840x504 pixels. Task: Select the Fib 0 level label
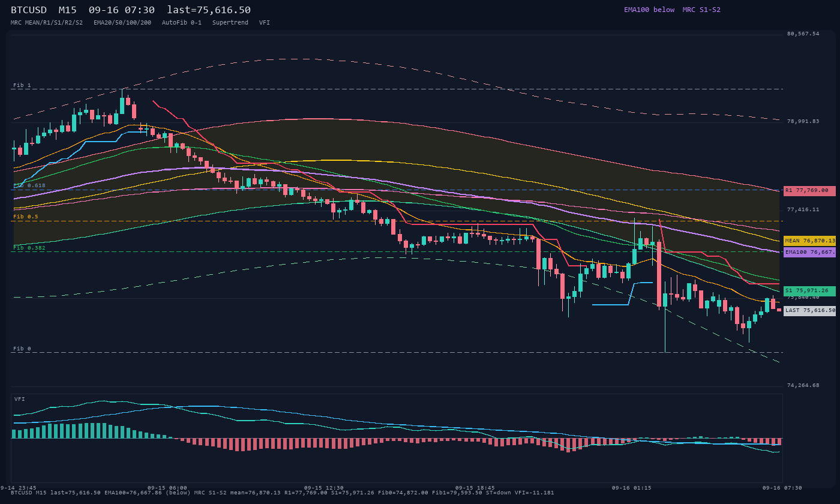point(22,349)
